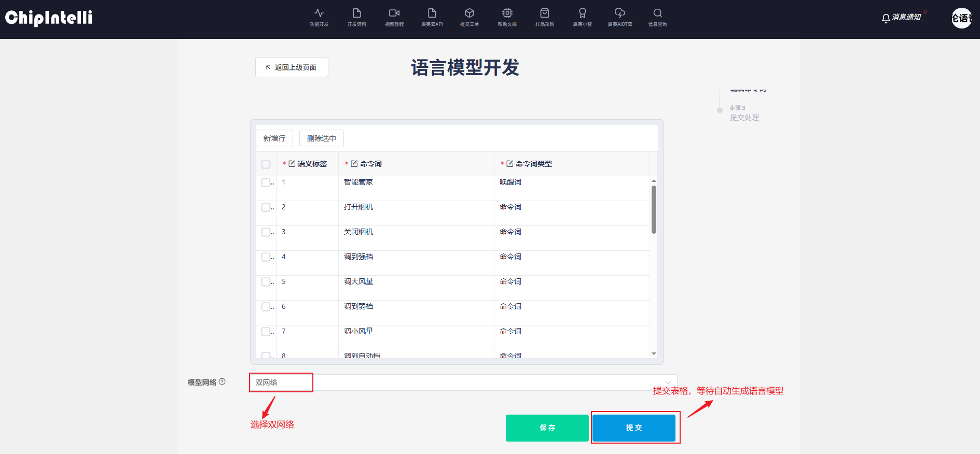Image resolution: width=980 pixels, height=454 pixels.
Task: Go to 启英云API nav item
Action: [432, 17]
